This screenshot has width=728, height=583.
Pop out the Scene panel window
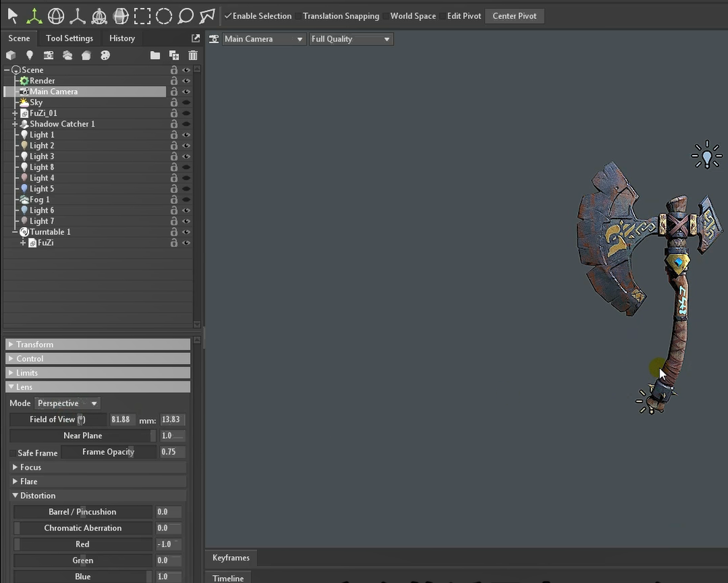[195, 39]
